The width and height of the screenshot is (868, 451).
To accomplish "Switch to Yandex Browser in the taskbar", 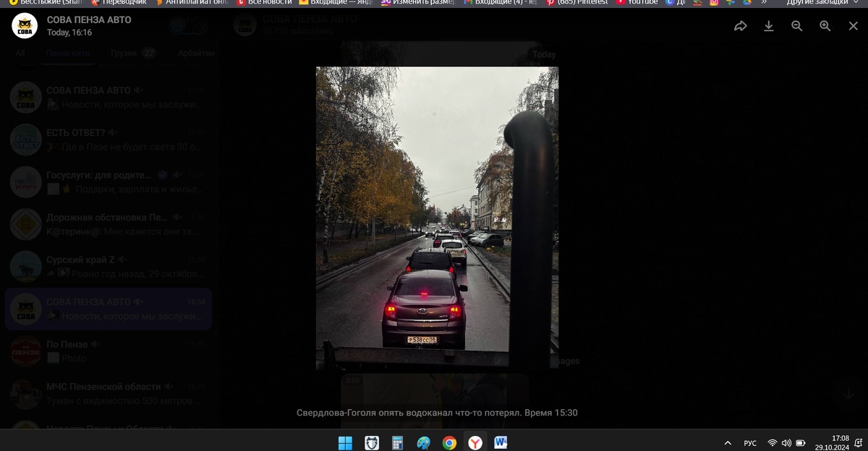I will coord(475,442).
